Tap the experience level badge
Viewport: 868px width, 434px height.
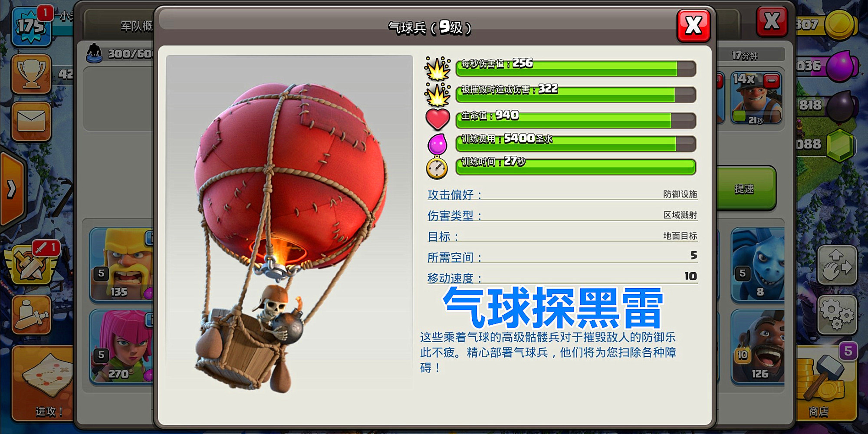click(31, 27)
